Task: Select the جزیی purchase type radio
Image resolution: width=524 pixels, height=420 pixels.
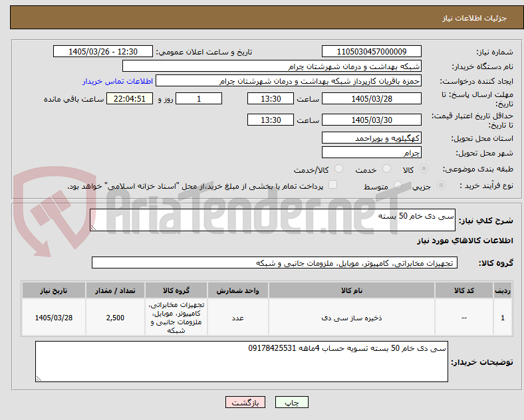Action: tap(441, 185)
